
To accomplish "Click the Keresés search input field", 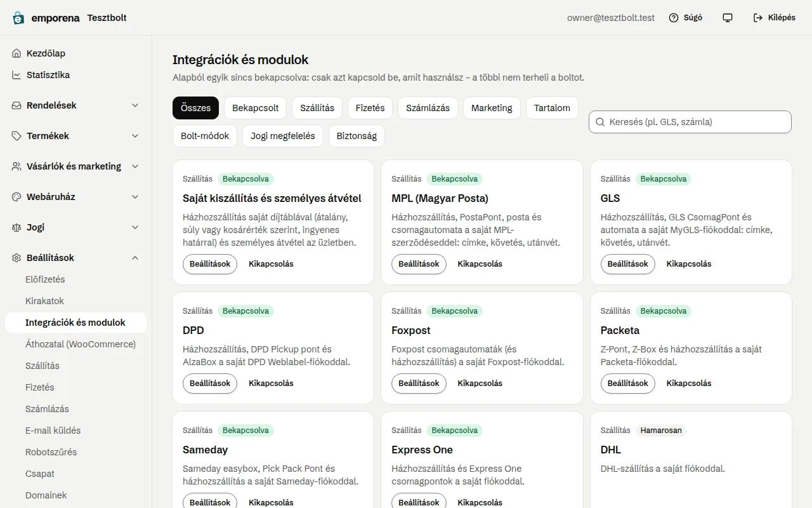I will tap(690, 122).
